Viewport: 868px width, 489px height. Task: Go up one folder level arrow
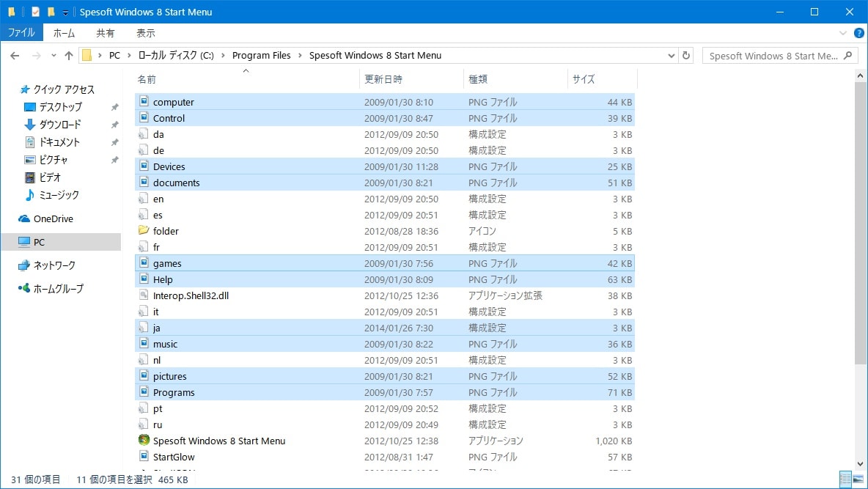[69, 56]
